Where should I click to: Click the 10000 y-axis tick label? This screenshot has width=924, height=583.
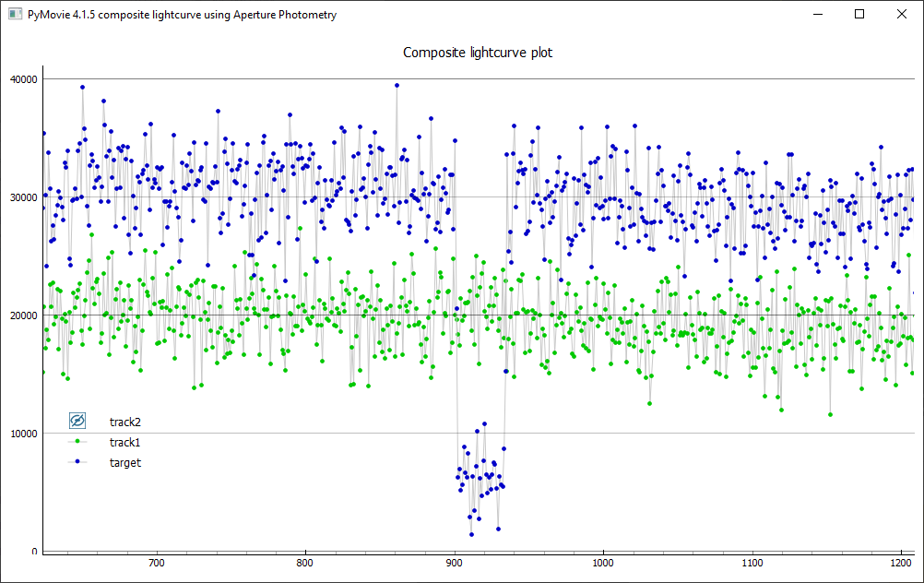coord(24,434)
